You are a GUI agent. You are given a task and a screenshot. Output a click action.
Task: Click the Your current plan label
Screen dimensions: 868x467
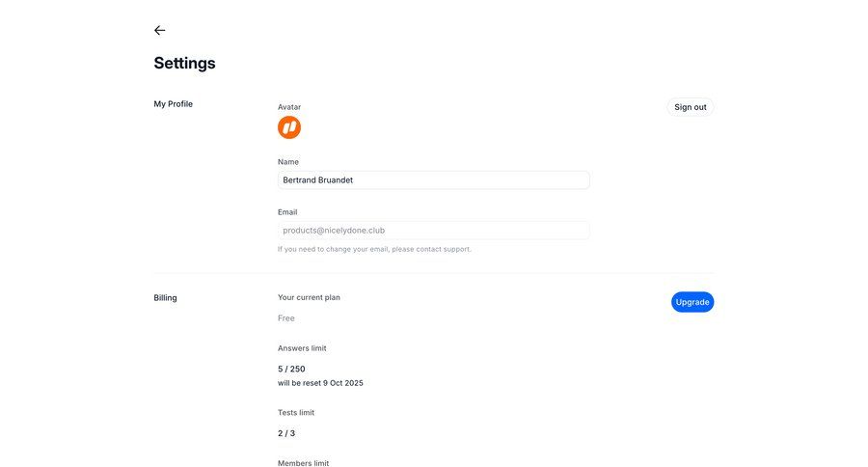[x=309, y=297]
